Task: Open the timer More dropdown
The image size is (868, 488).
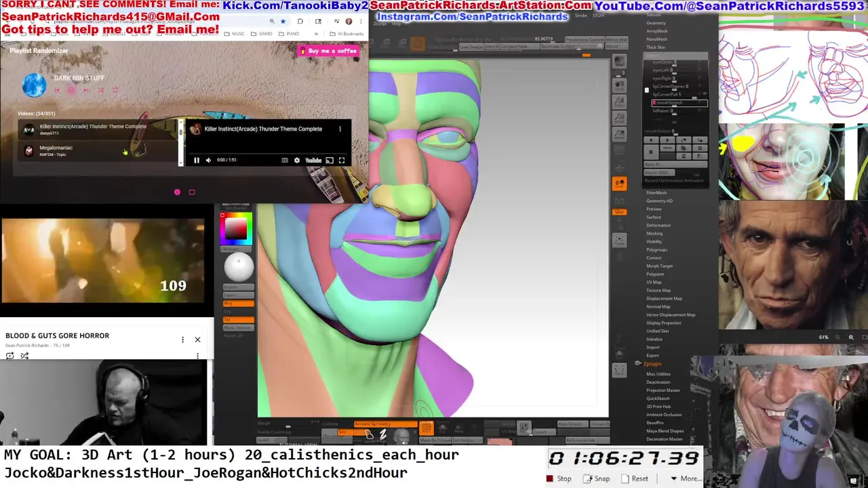Action: click(x=686, y=479)
